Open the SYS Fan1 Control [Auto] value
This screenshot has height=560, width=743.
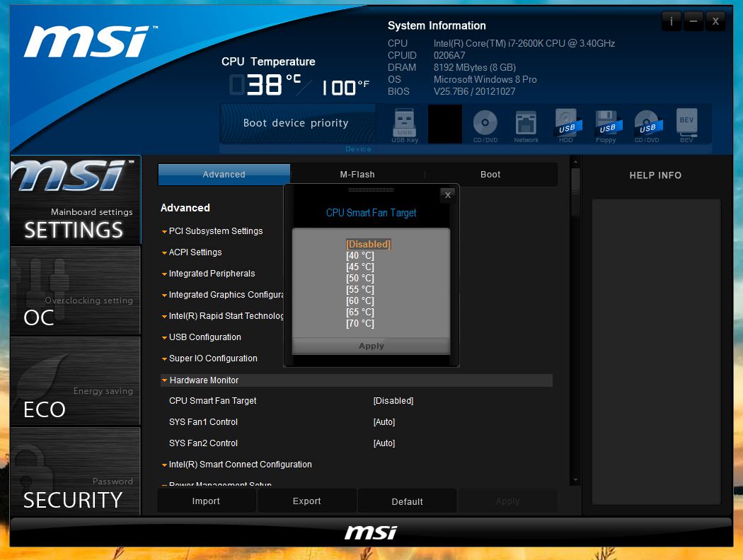384,422
